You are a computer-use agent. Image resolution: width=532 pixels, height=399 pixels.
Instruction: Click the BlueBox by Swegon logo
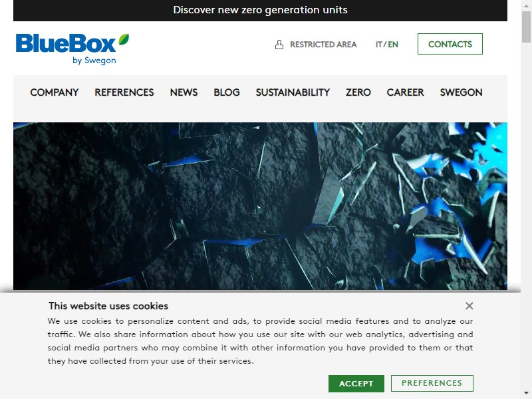72,49
